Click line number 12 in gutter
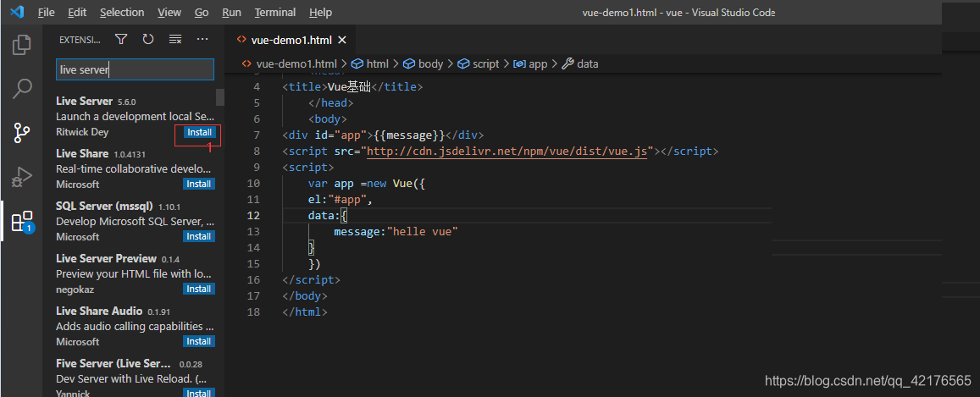Viewport: 980px width, 397px height. pos(253,215)
